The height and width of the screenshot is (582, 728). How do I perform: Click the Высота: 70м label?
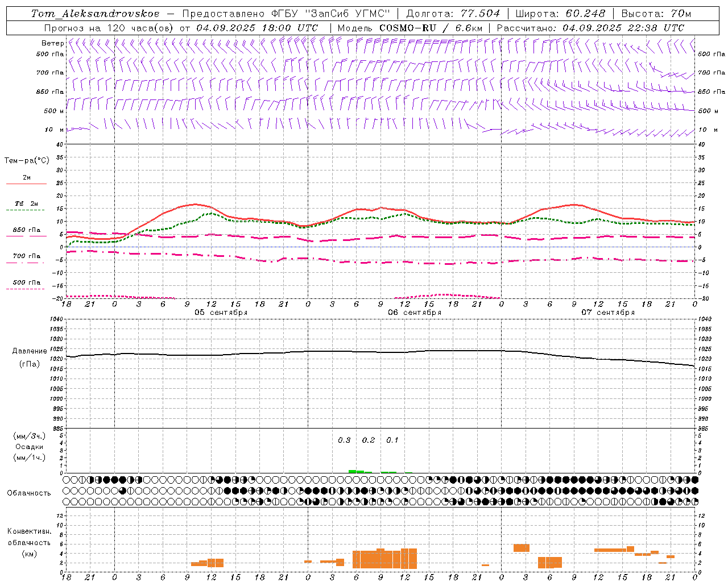(656, 14)
